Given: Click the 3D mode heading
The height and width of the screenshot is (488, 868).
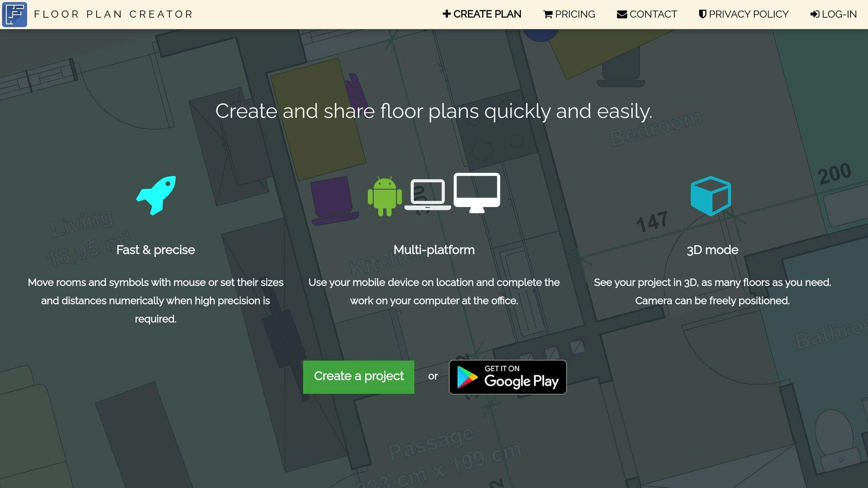Looking at the screenshot, I should 712,250.
